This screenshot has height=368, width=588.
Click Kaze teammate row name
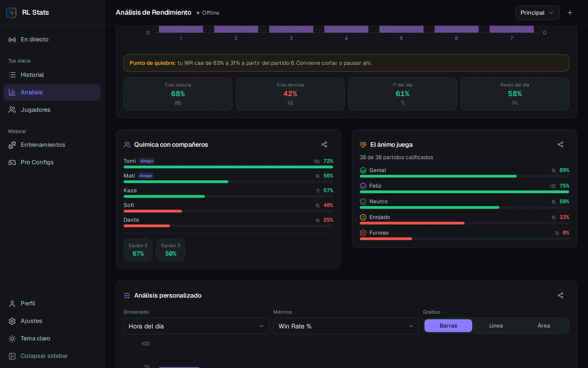pyautogui.click(x=130, y=190)
